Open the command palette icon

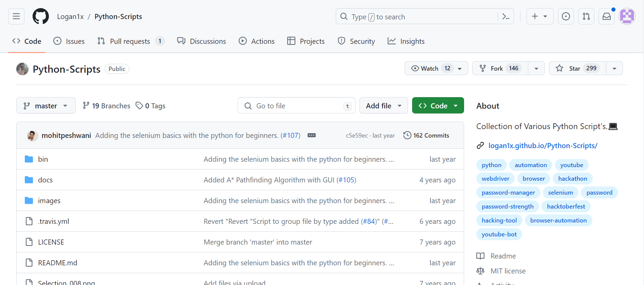coord(505,16)
